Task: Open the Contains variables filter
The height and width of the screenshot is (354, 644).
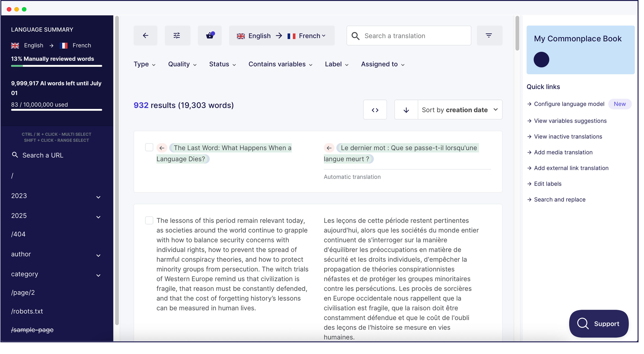Action: [280, 64]
